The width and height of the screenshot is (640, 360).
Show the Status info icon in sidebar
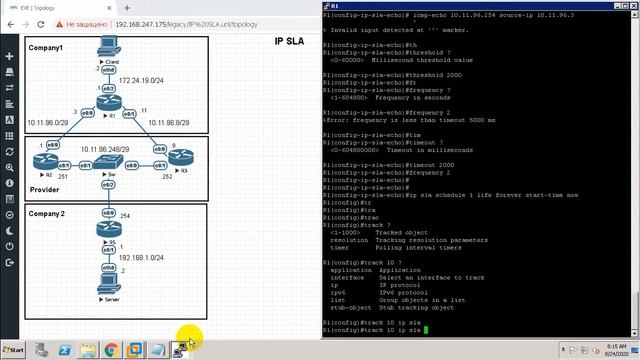click(9, 183)
